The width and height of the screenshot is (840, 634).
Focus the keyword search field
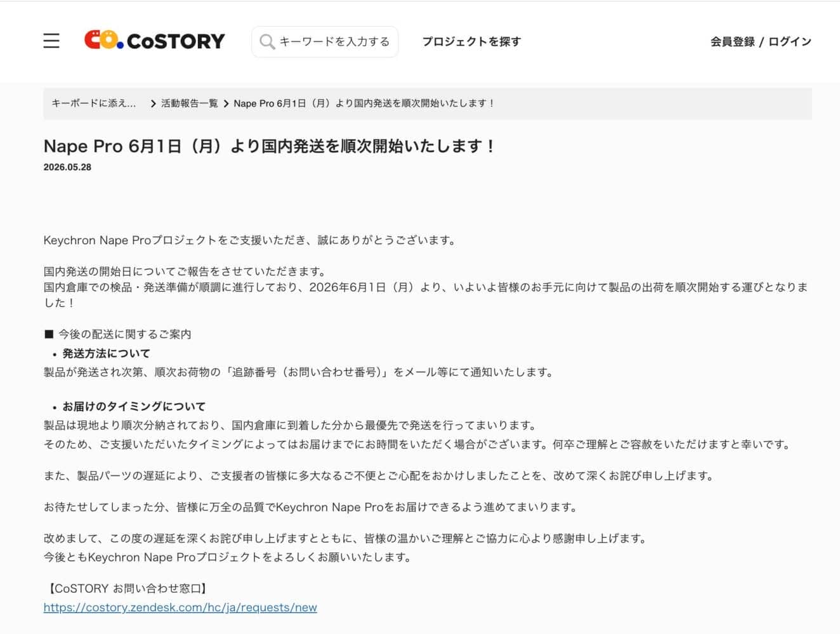325,42
